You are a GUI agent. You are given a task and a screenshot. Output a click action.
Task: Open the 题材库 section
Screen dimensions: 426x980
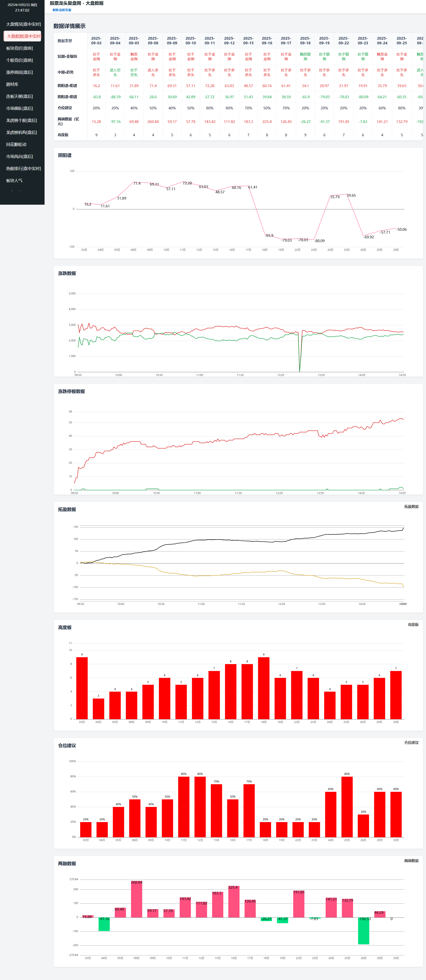(x=12, y=84)
